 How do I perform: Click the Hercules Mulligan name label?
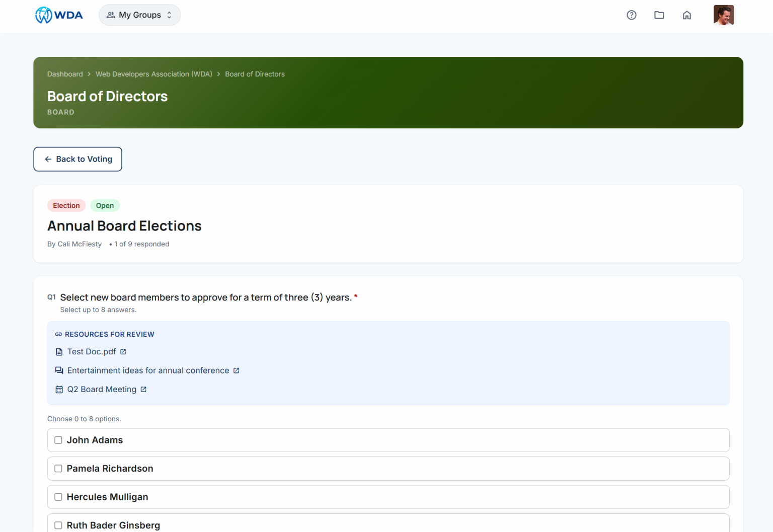(x=107, y=497)
